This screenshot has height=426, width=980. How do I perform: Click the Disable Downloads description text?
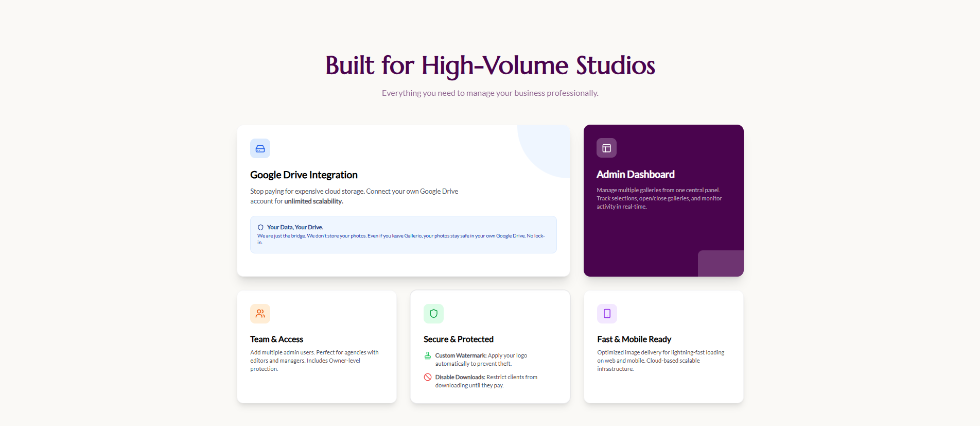[x=486, y=381]
